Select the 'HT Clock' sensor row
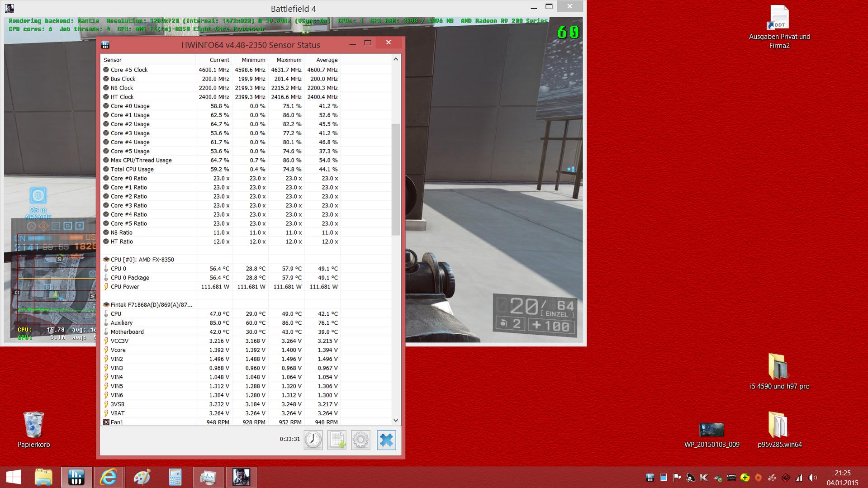This screenshot has width=868, height=488. (246, 97)
